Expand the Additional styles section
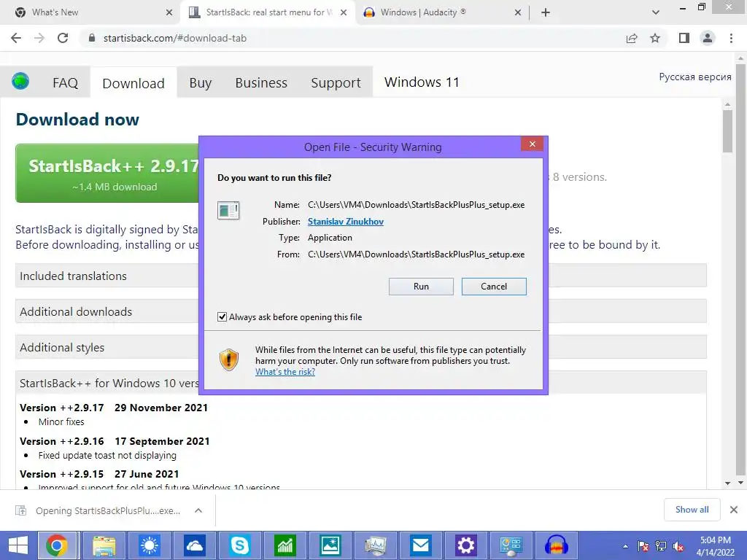Screen dimensions: 747x560 click(x=360, y=347)
